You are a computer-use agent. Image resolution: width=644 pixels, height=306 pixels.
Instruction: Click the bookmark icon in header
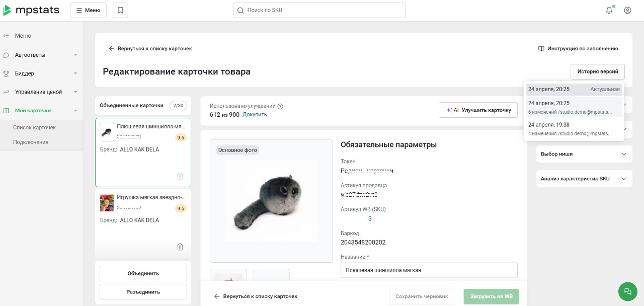click(x=120, y=10)
